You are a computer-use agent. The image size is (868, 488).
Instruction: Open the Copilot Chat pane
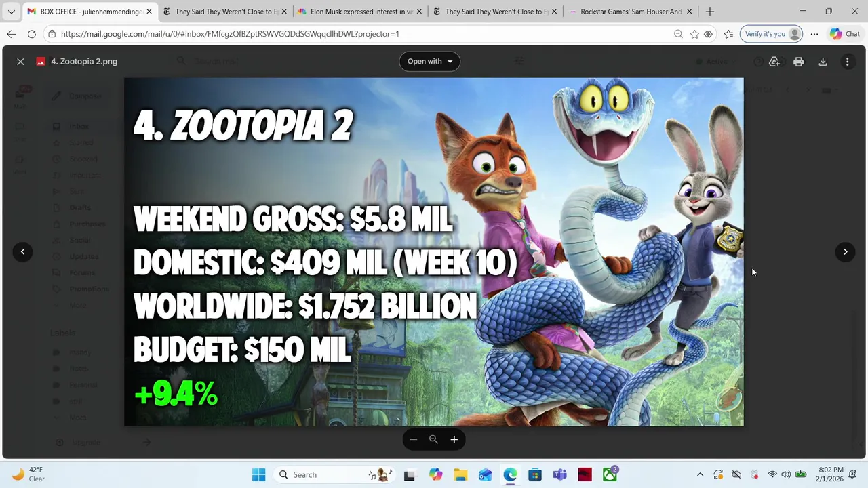[x=845, y=34]
